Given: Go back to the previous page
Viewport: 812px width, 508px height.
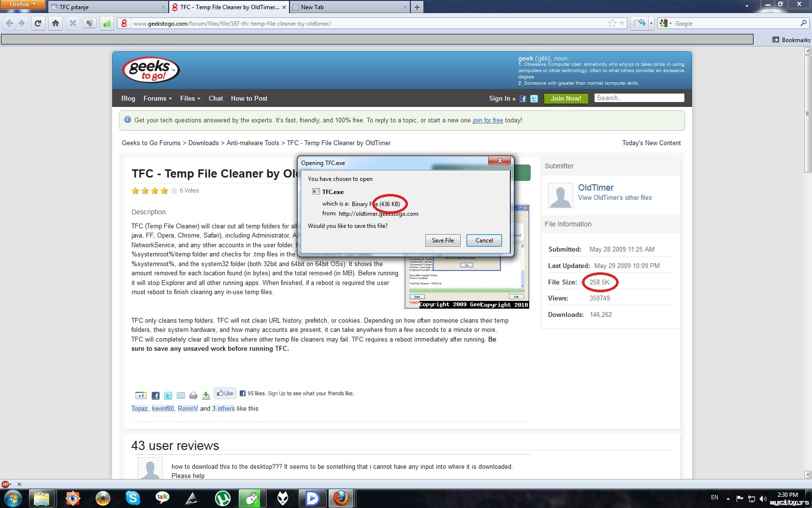Looking at the screenshot, I should click(10, 23).
